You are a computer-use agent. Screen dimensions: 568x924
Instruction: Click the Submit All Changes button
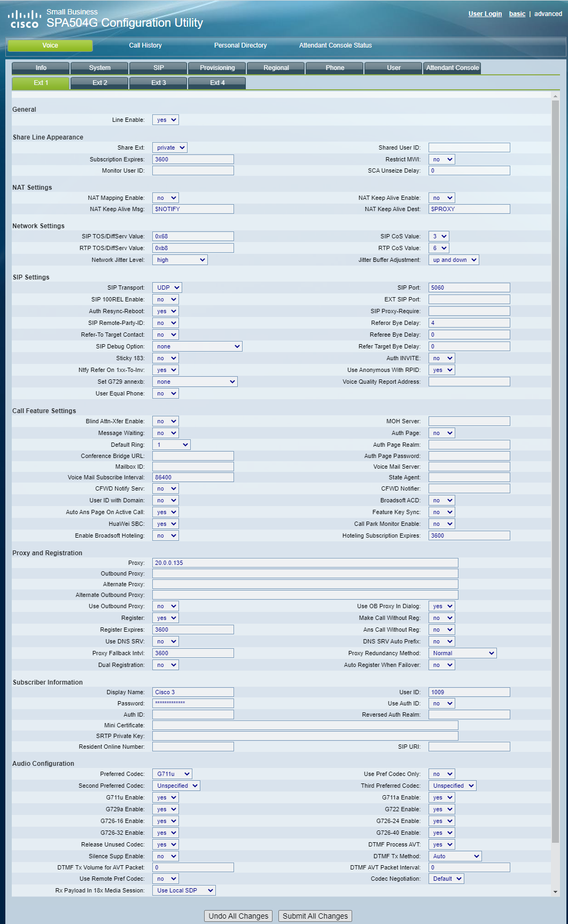315,916
